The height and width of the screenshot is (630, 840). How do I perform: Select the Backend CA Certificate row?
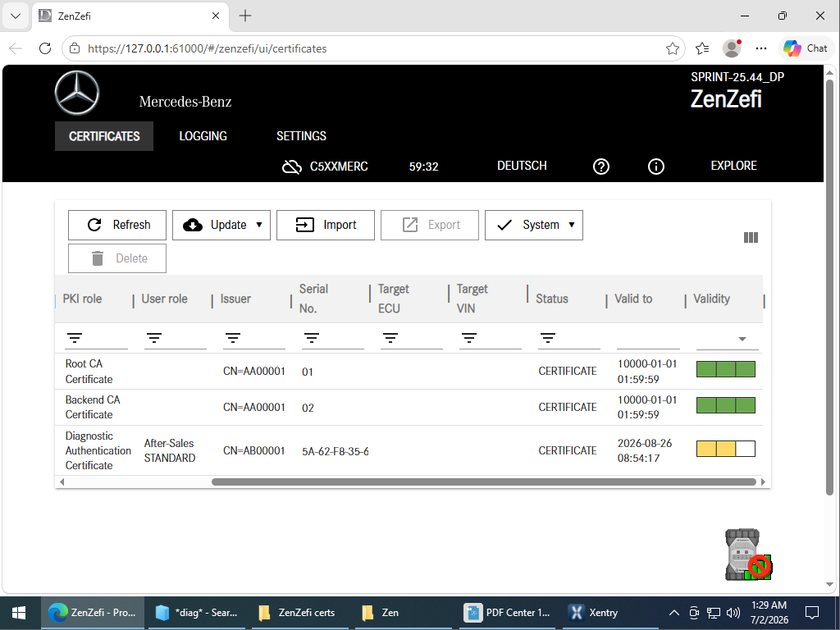point(409,407)
